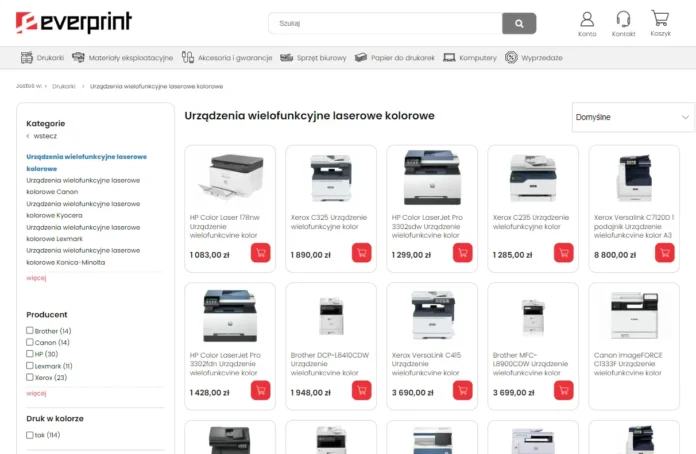This screenshot has width=696, height=454.
Task: Check the Druk w kolorze tak (114) box
Action: [30, 435]
